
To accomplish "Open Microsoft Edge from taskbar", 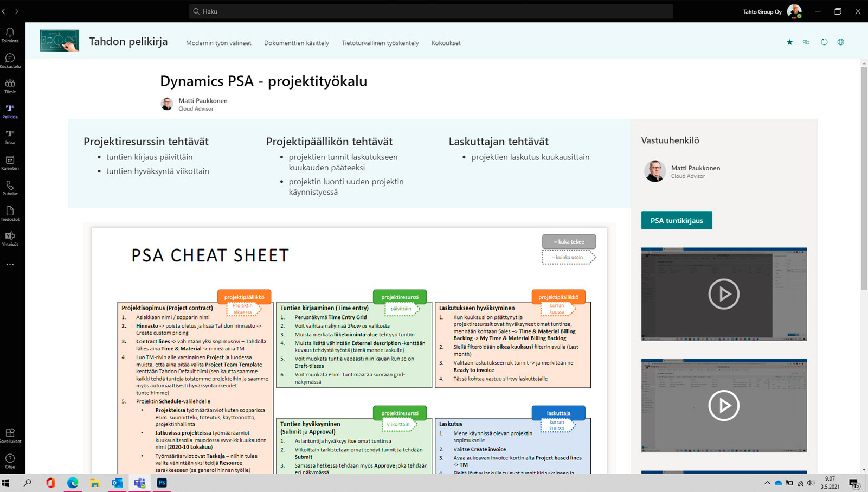I will 73,483.
